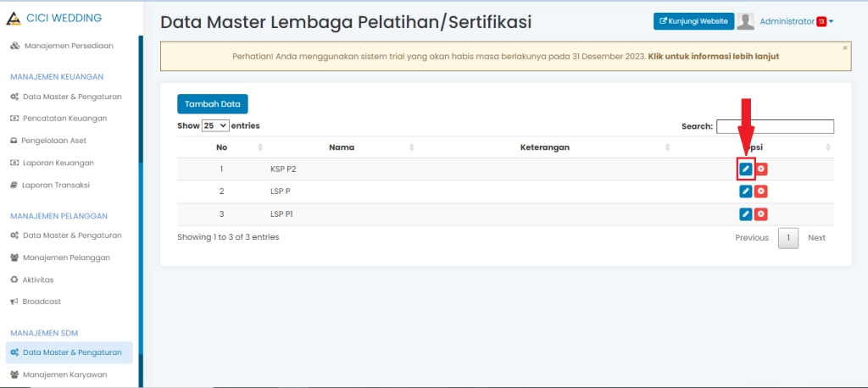Image resolution: width=868 pixels, height=388 pixels.
Task: Click the LSP P1 name cell
Action: click(281, 214)
